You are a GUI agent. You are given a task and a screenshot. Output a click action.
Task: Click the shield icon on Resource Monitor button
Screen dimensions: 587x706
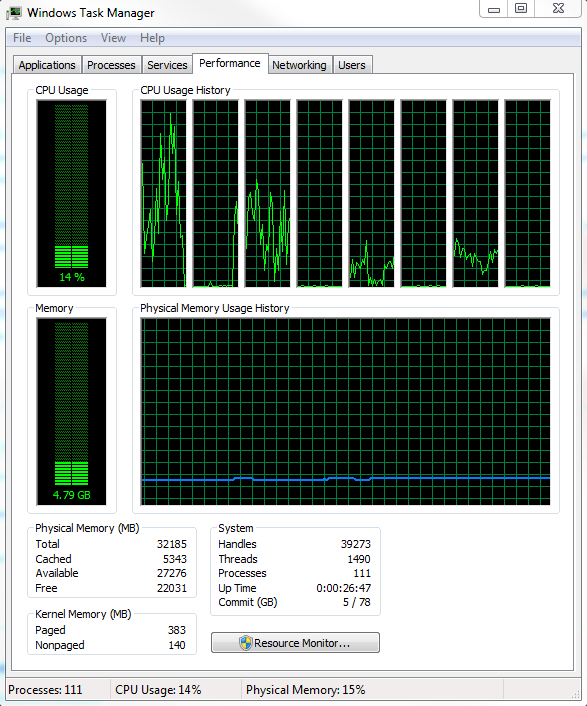tap(246, 643)
